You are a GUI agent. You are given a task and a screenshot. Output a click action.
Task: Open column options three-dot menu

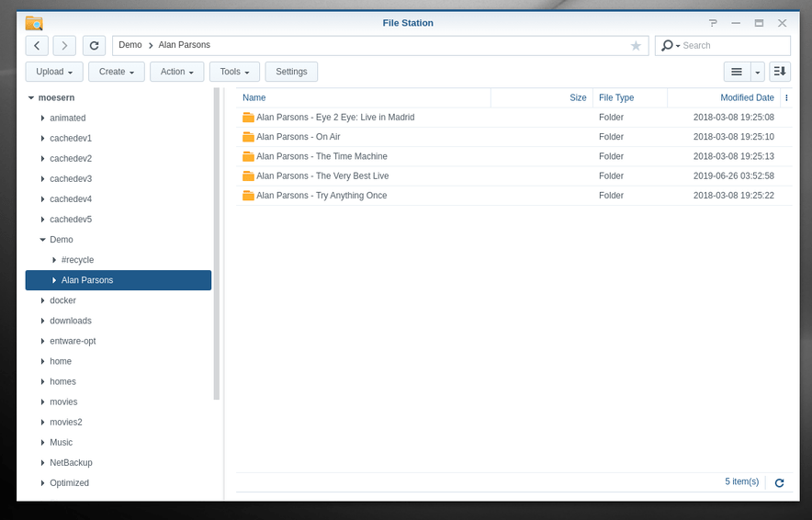tap(786, 97)
